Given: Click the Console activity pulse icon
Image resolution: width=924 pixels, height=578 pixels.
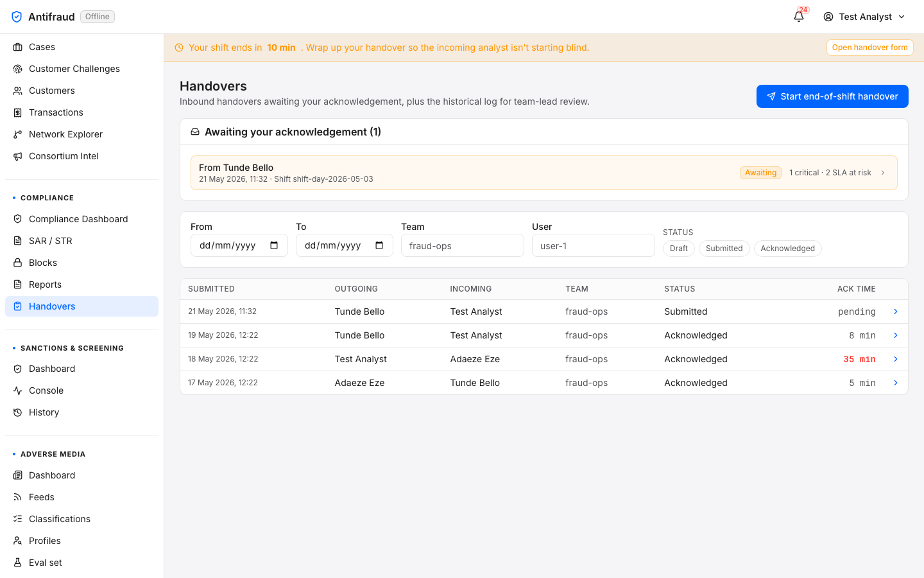Looking at the screenshot, I should click(18, 390).
